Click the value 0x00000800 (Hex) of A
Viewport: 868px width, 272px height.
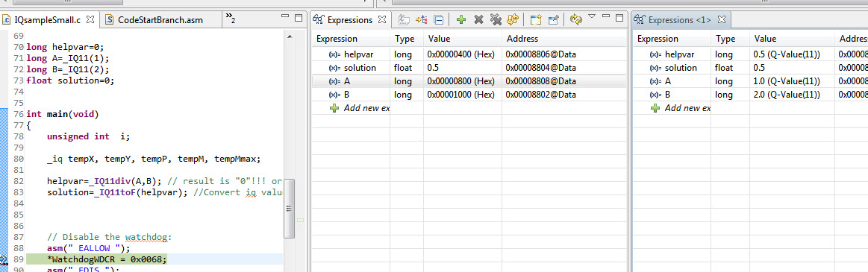[x=460, y=81]
